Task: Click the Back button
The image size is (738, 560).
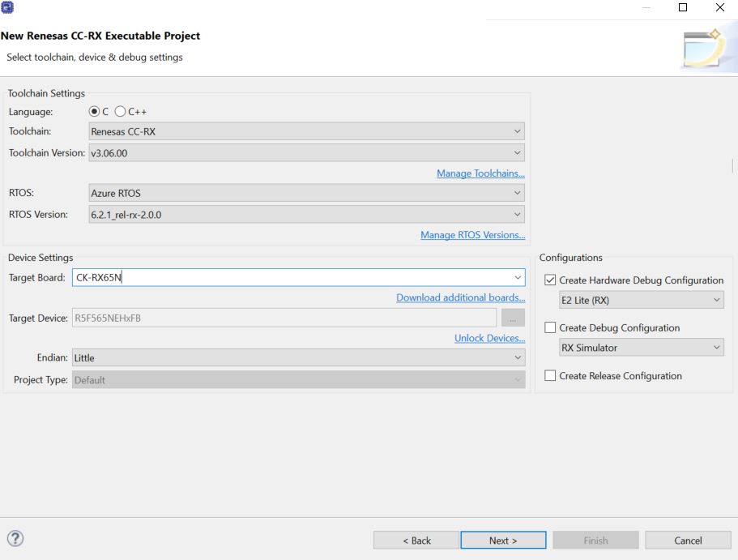Action: 416,541
